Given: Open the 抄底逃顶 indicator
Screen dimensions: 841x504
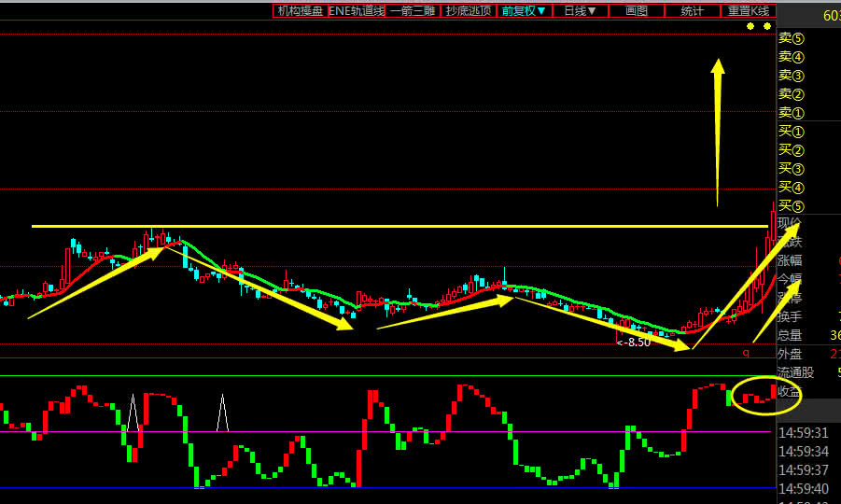Looking at the screenshot, I should [x=469, y=11].
